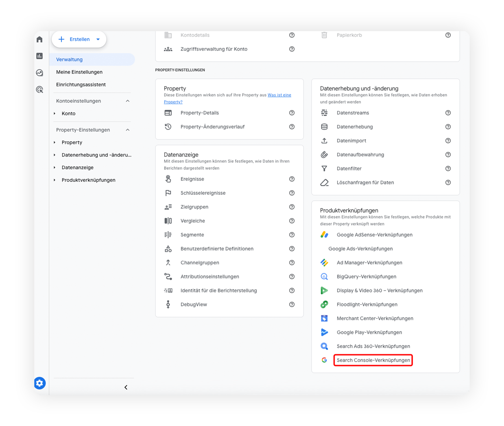The height and width of the screenshot is (426, 504).
Task: Open the Explore icon in left rail
Action: tap(40, 73)
